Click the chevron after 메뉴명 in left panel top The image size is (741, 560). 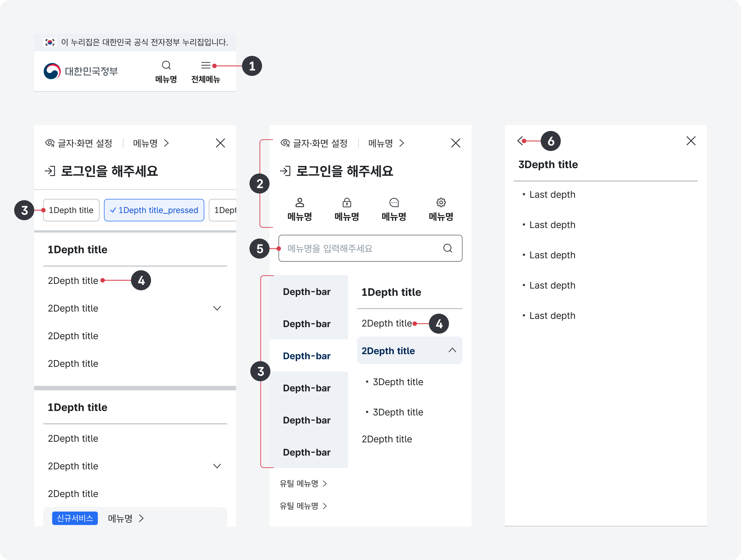click(167, 143)
